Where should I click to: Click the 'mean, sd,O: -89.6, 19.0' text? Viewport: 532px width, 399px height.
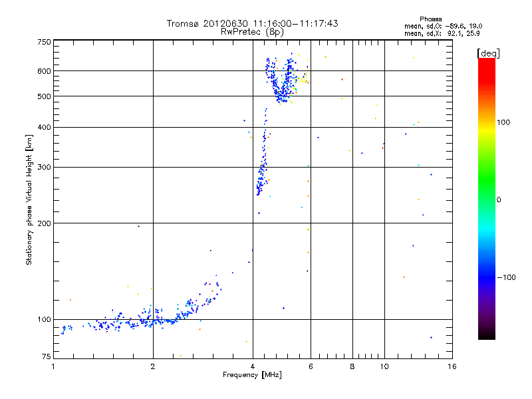[443, 26]
